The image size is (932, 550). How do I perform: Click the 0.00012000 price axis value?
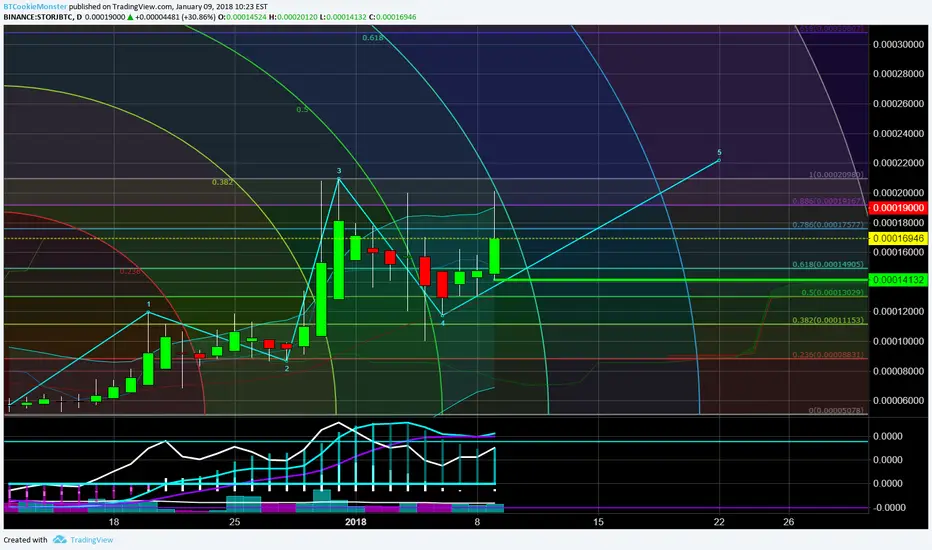898,312
